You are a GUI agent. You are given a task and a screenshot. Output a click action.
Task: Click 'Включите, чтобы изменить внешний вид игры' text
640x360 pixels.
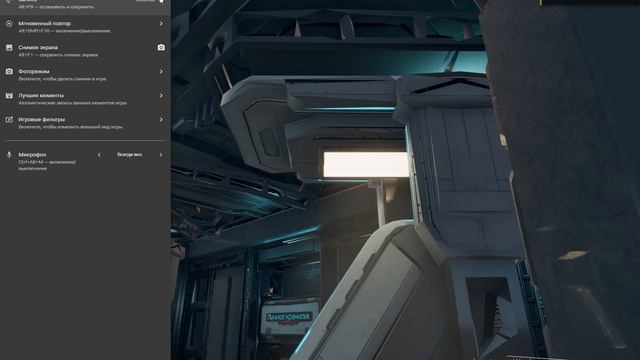[70, 127]
